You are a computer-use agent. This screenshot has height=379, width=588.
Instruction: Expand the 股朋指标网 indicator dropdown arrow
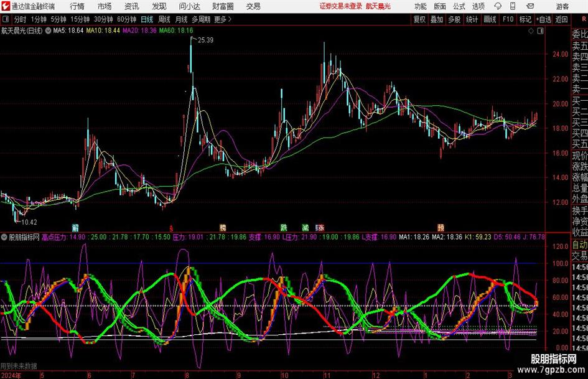[4, 237]
